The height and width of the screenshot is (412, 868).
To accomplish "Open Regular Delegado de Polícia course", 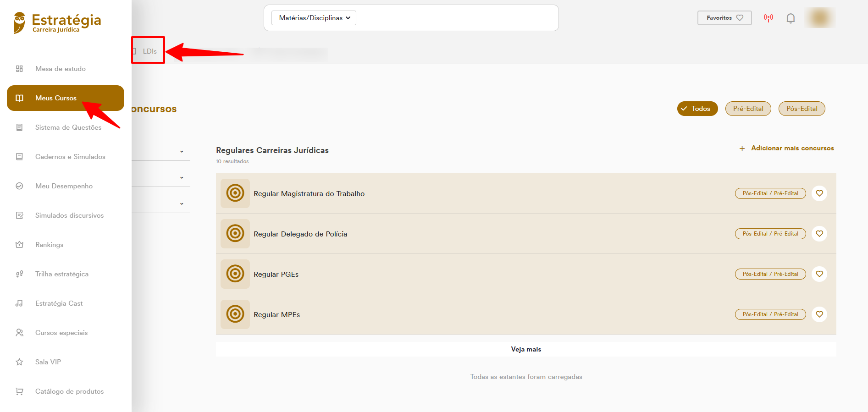I will click(526, 234).
